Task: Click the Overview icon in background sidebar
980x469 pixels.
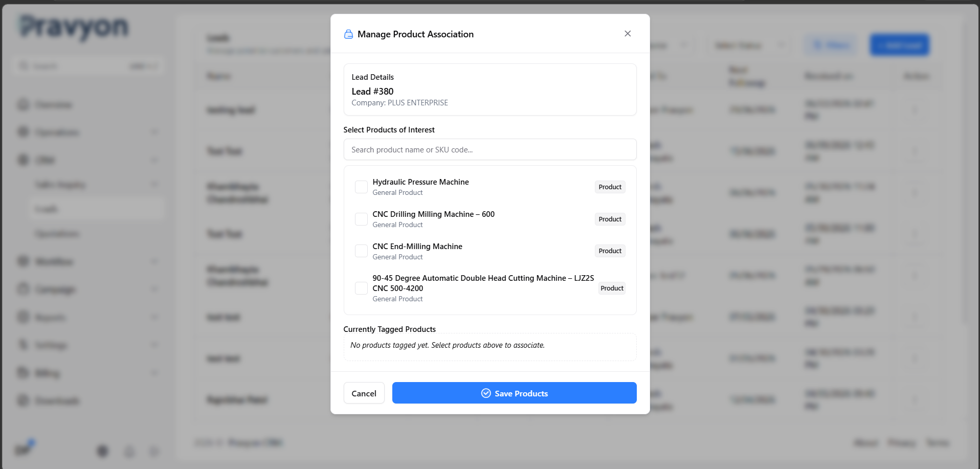Action: (x=24, y=105)
